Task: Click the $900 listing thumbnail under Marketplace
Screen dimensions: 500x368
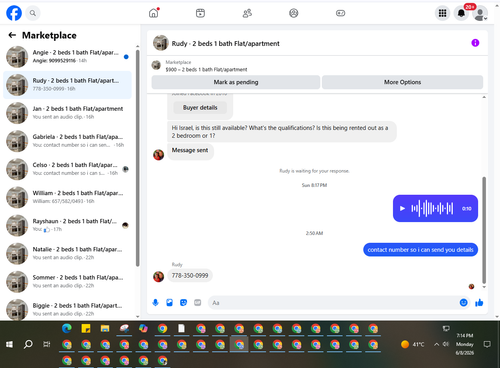Action: point(156,65)
